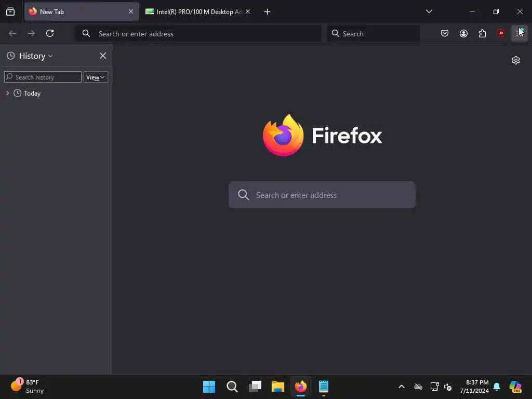
Task: Select the Today history row
Action: coord(56,94)
